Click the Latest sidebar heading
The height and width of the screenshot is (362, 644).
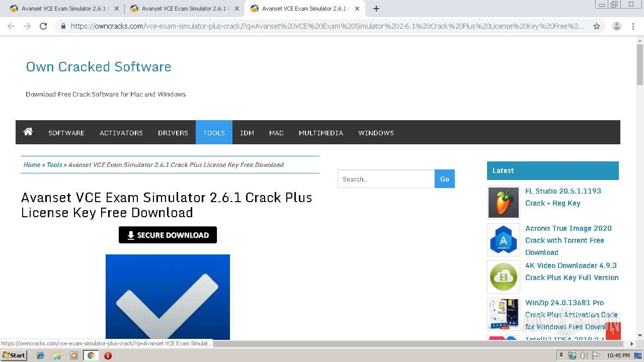[553, 170]
